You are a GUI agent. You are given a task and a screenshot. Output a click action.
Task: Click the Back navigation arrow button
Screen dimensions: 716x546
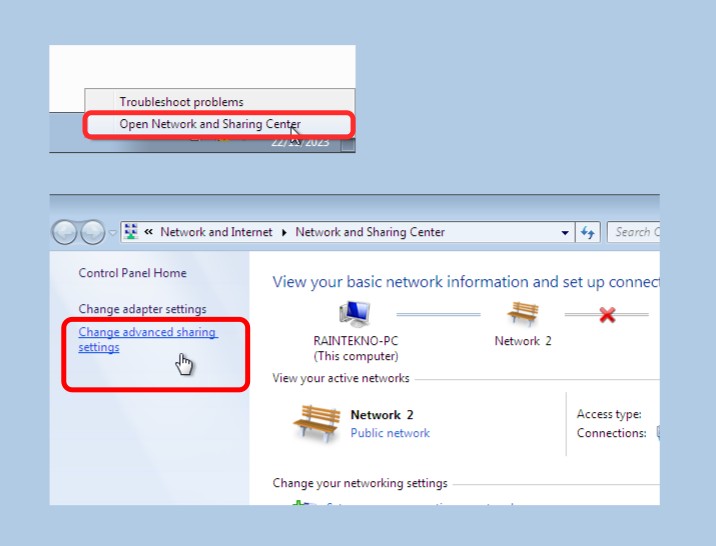(x=65, y=232)
